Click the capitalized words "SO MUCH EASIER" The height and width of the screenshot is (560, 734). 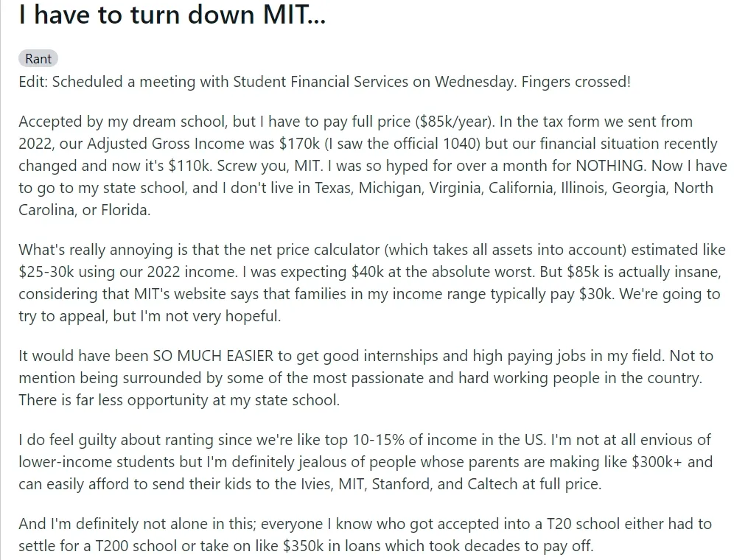(213, 357)
